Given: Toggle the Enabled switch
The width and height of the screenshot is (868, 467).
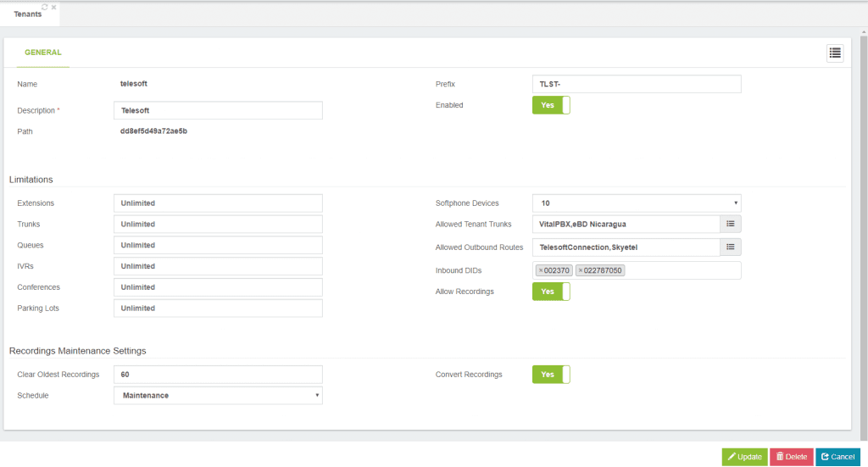Looking at the screenshot, I should click(551, 105).
